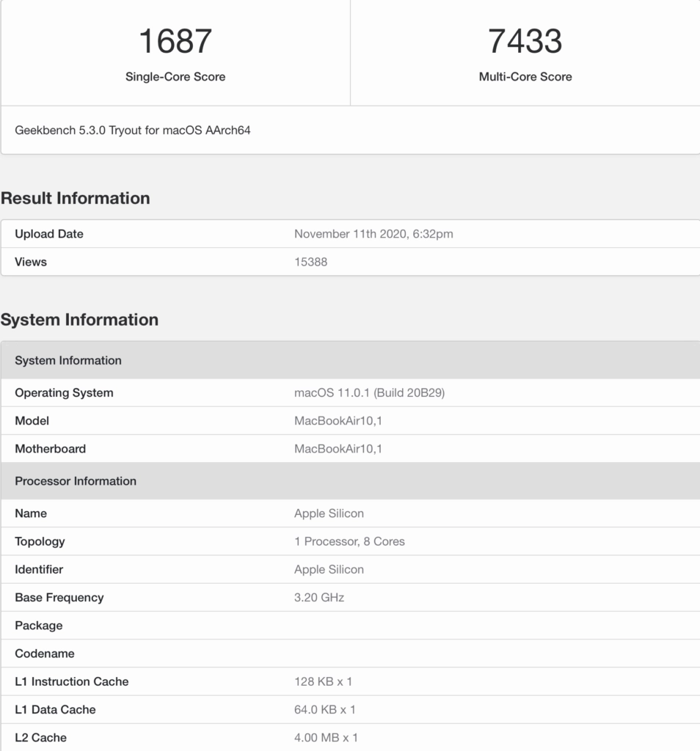700x751 pixels.
Task: Click the 64.0 KB x 1 value
Action: (x=325, y=710)
